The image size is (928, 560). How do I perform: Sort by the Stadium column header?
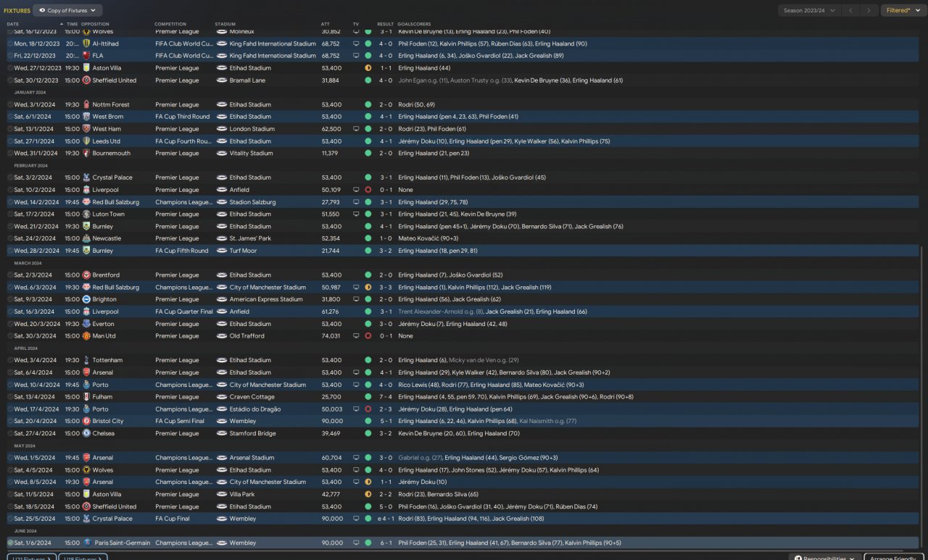point(225,24)
